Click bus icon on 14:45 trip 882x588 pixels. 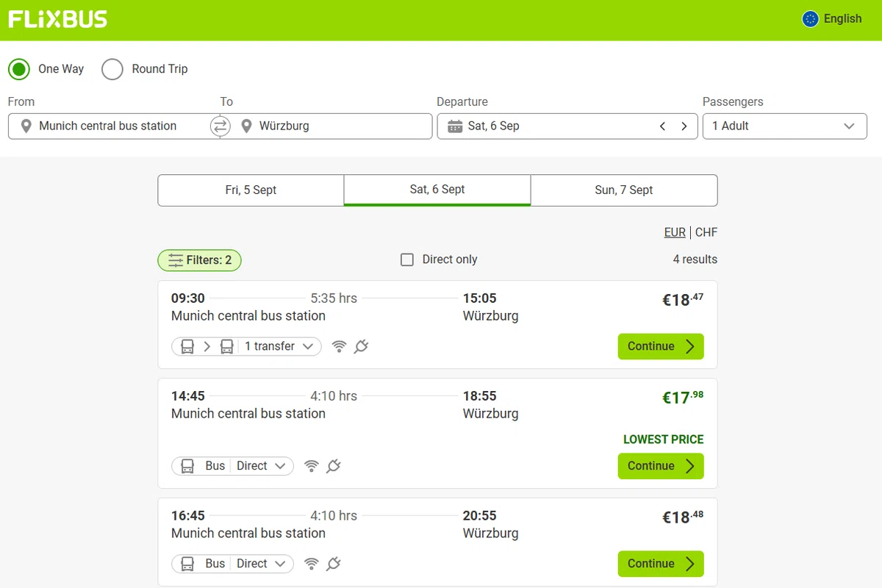(x=187, y=466)
